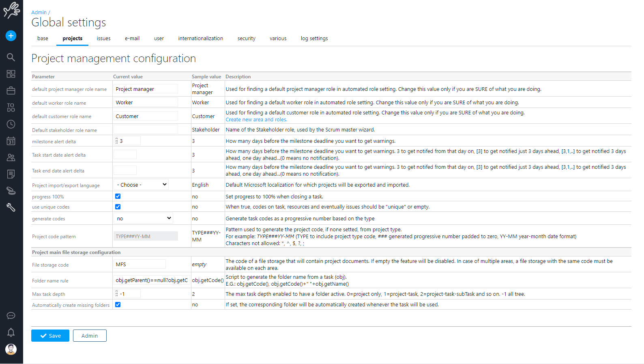Image resolution: width=644 pixels, height=364 pixels.
Task: Open projects briefcase icon in sidebar
Action: (11, 90)
